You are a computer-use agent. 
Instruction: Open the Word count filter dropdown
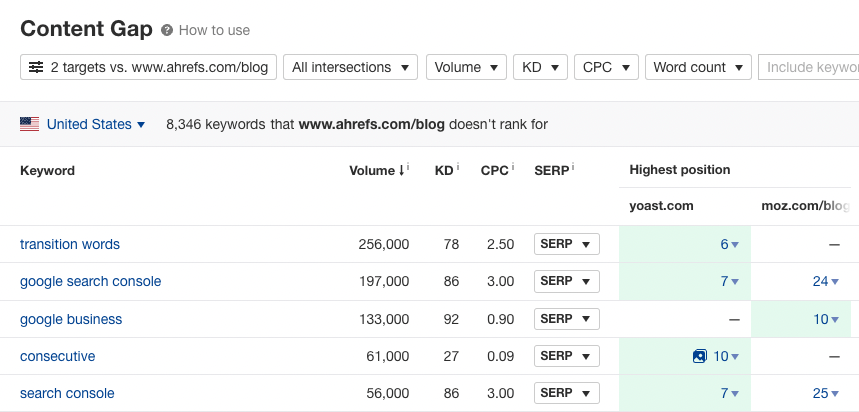[x=697, y=67]
